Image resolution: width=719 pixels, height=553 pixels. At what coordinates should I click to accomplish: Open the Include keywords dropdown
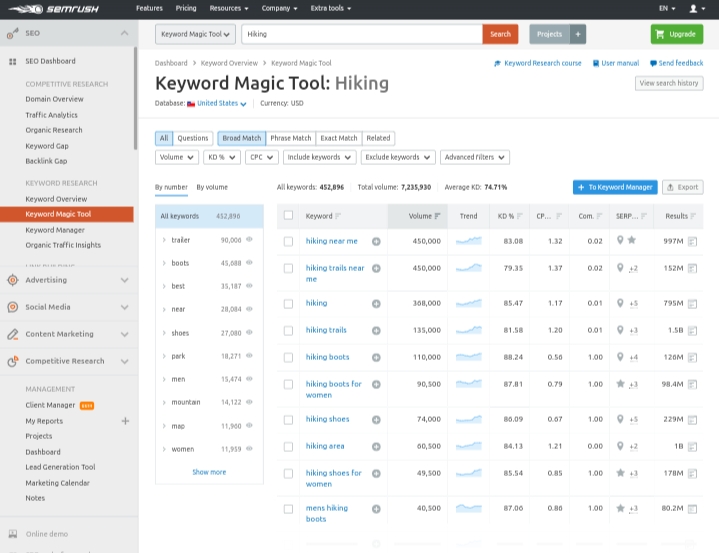320,157
